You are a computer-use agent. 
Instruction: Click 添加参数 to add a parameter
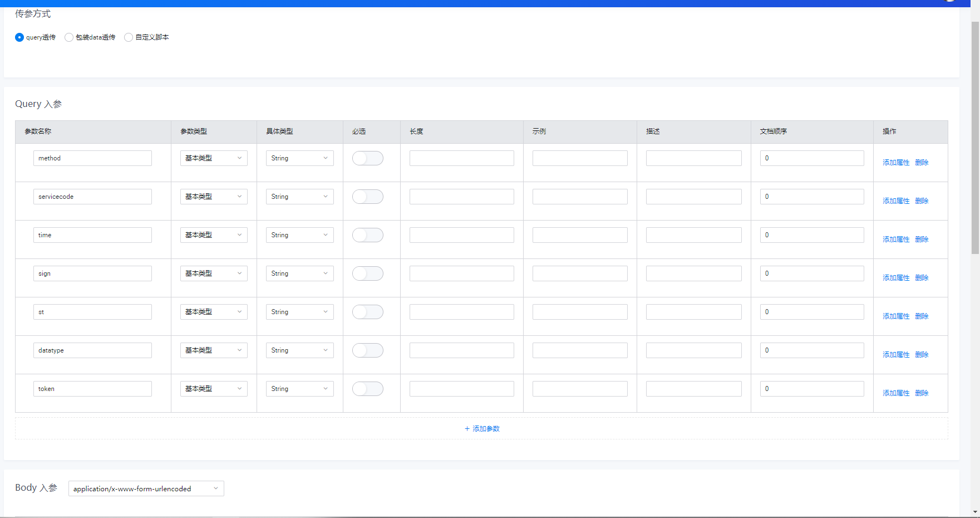click(x=482, y=429)
